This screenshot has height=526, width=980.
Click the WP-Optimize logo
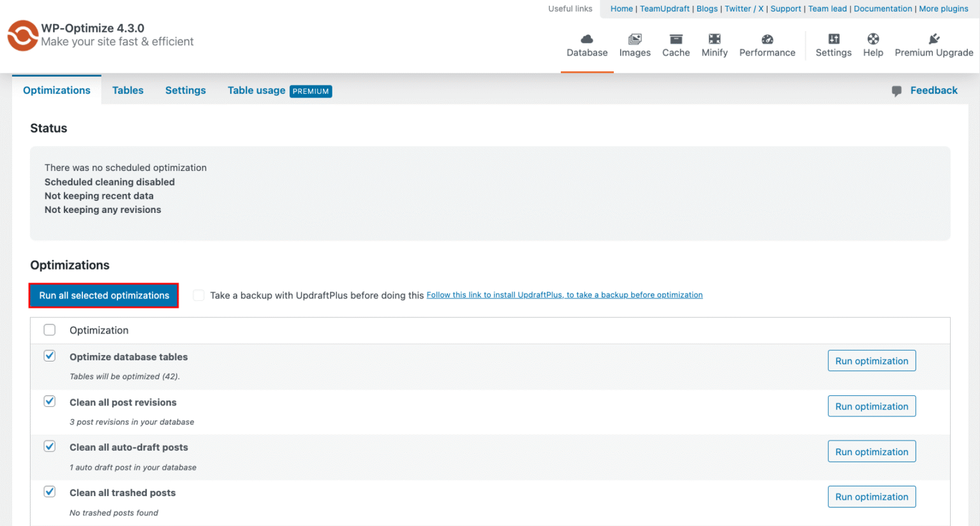tap(22, 36)
